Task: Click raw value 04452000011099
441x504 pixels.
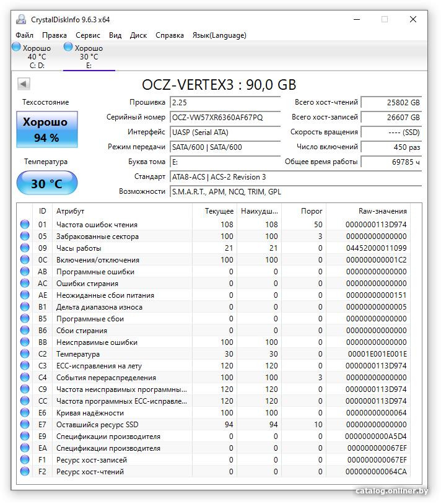Action: (x=377, y=248)
